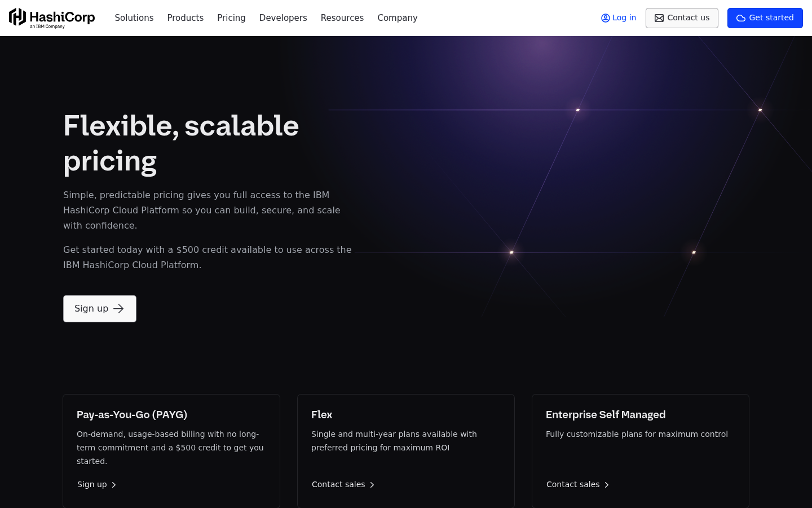The width and height of the screenshot is (812, 508).
Task: Click the hero Sign up button
Action: pos(100,309)
